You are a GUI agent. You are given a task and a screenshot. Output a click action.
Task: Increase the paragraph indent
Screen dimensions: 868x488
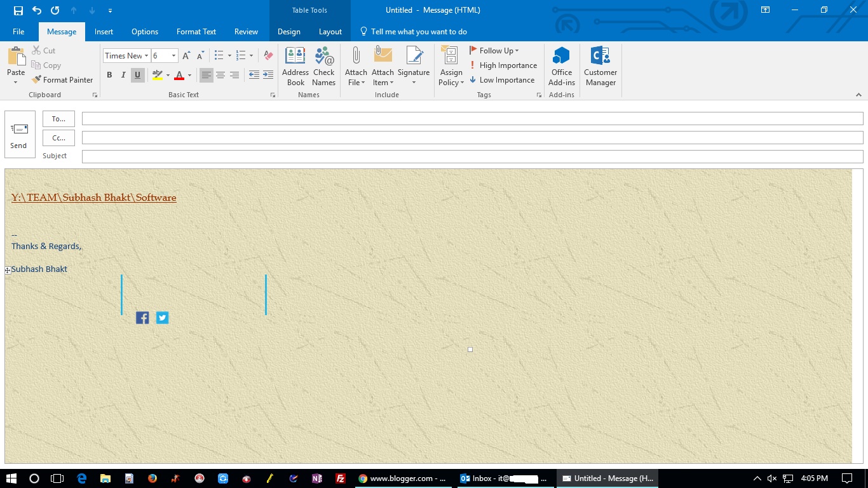268,75
